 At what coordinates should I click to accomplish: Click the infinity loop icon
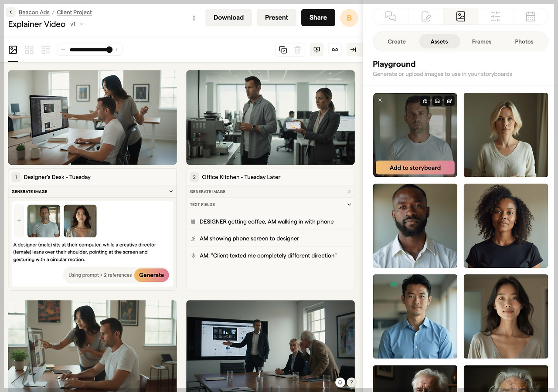point(335,50)
